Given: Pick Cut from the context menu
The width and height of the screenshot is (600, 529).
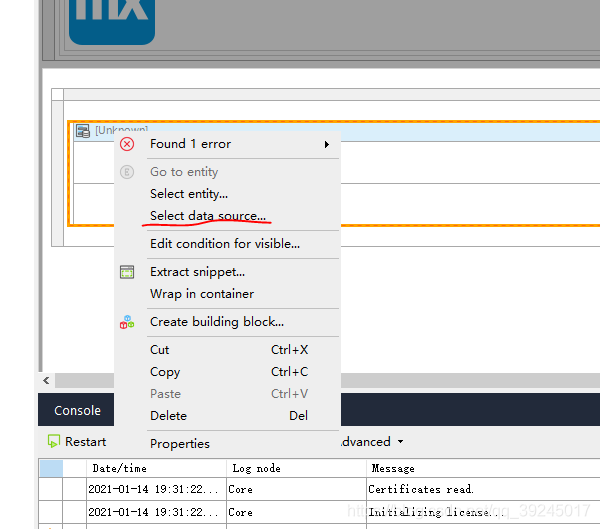Looking at the screenshot, I should (160, 350).
